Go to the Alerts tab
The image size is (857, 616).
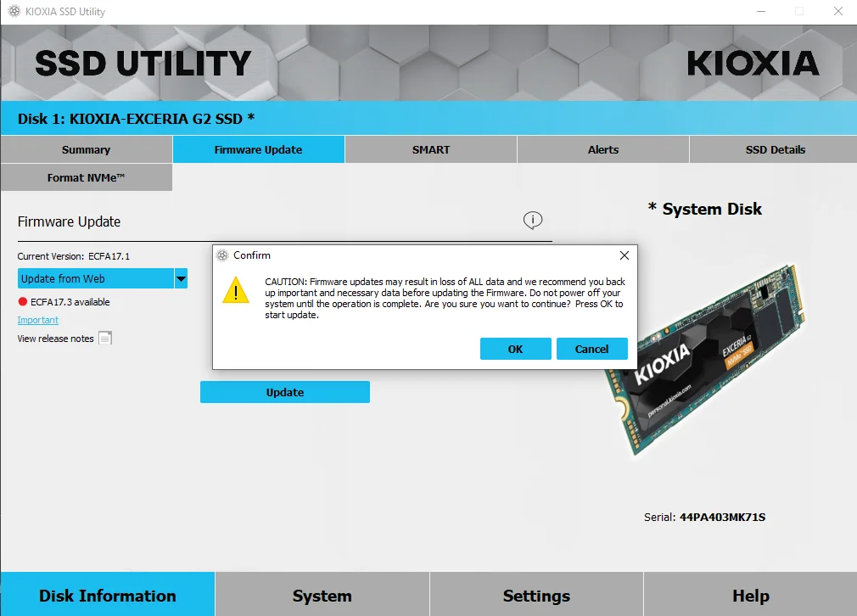(x=602, y=150)
